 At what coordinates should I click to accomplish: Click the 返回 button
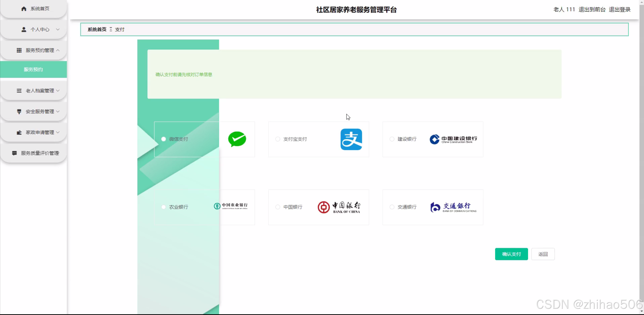(543, 254)
